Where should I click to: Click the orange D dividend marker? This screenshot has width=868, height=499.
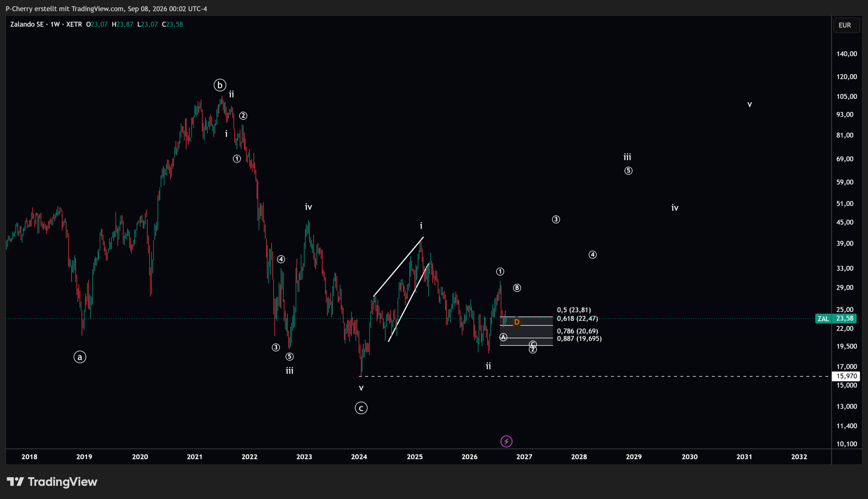tap(517, 322)
